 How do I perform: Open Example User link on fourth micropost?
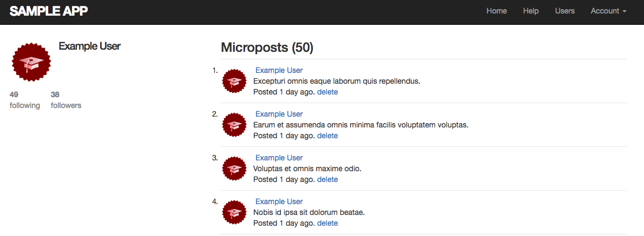tap(279, 201)
